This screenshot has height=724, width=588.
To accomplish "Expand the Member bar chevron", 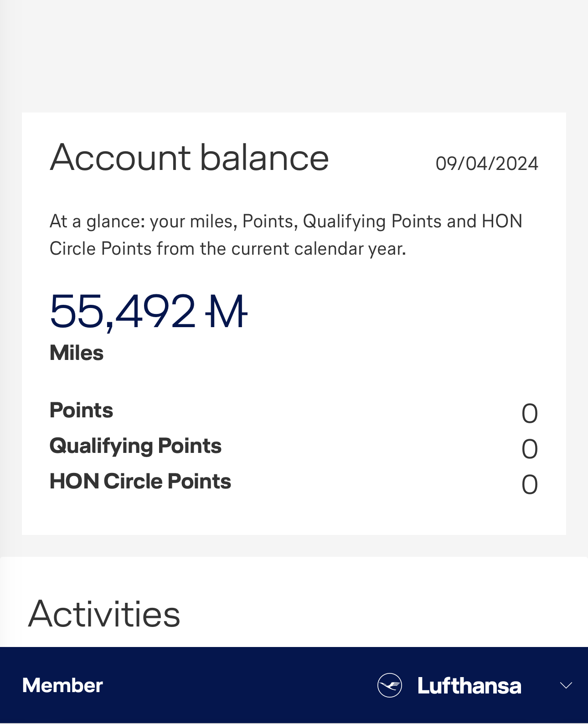I will click(x=566, y=685).
